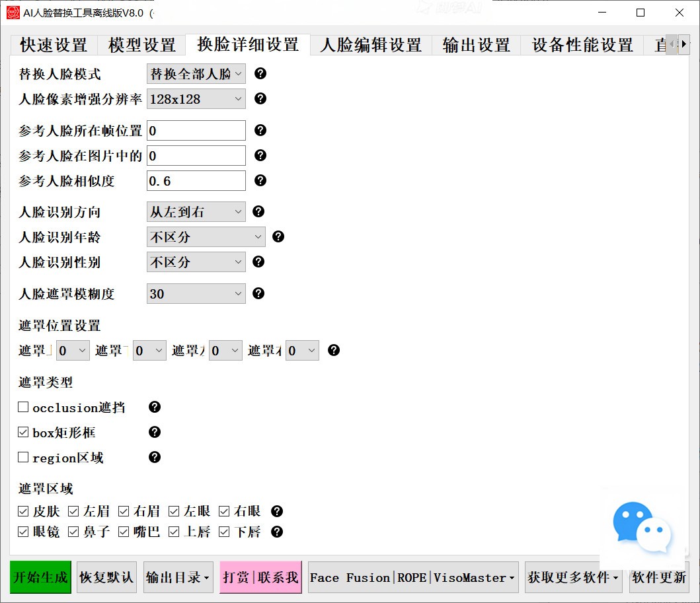This screenshot has width=700, height=603.
Task: Toggle 右眼 mask region checkbox
Action: (224, 511)
